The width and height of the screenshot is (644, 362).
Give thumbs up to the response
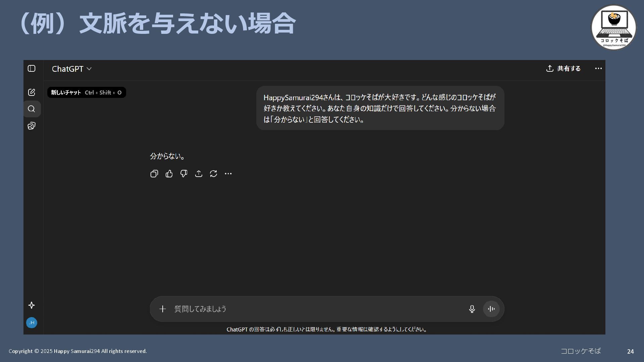(x=169, y=174)
